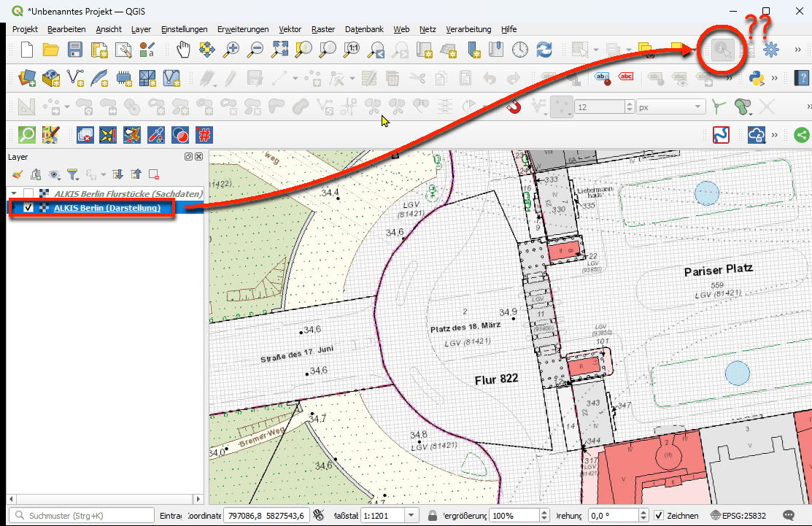Toggle the Zeichnen render checkbox

click(659, 516)
